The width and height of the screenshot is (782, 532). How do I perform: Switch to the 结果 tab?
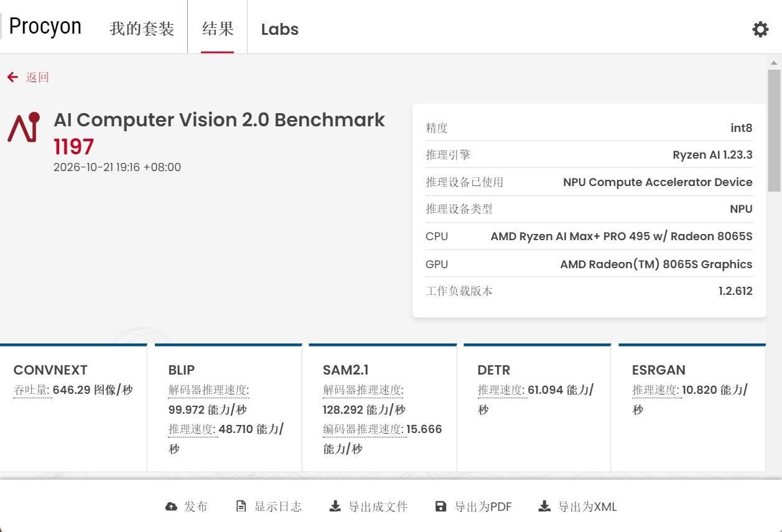coord(218,29)
